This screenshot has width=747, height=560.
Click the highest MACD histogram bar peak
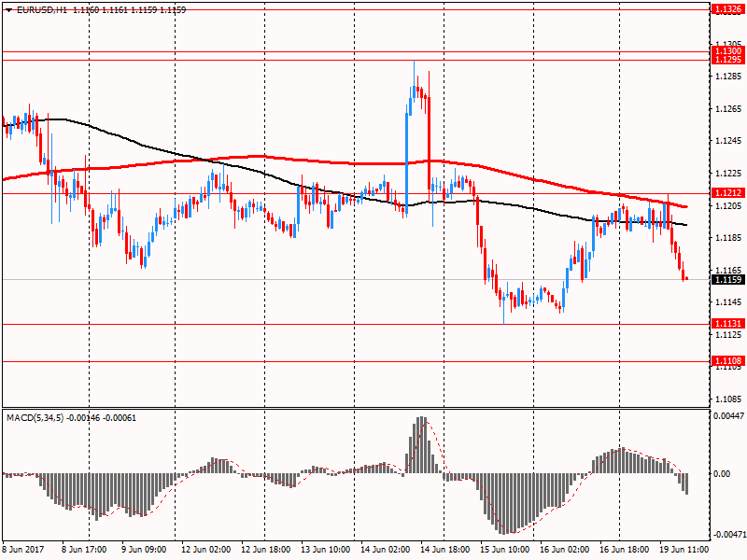[x=421, y=445]
